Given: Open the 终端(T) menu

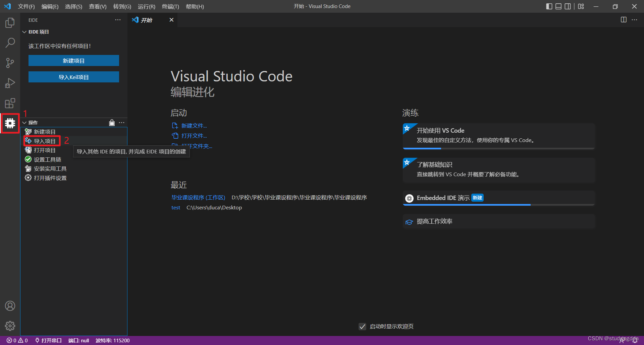Looking at the screenshot, I should pos(170,6).
